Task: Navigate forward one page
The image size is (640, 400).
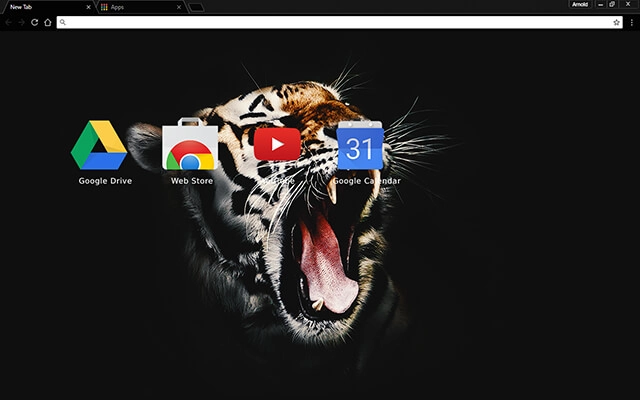Action: [x=21, y=22]
